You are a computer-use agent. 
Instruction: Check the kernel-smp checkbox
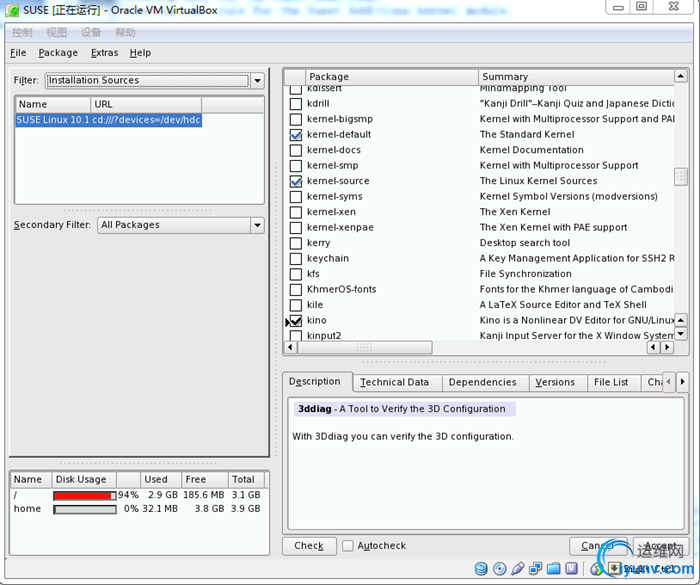(296, 166)
